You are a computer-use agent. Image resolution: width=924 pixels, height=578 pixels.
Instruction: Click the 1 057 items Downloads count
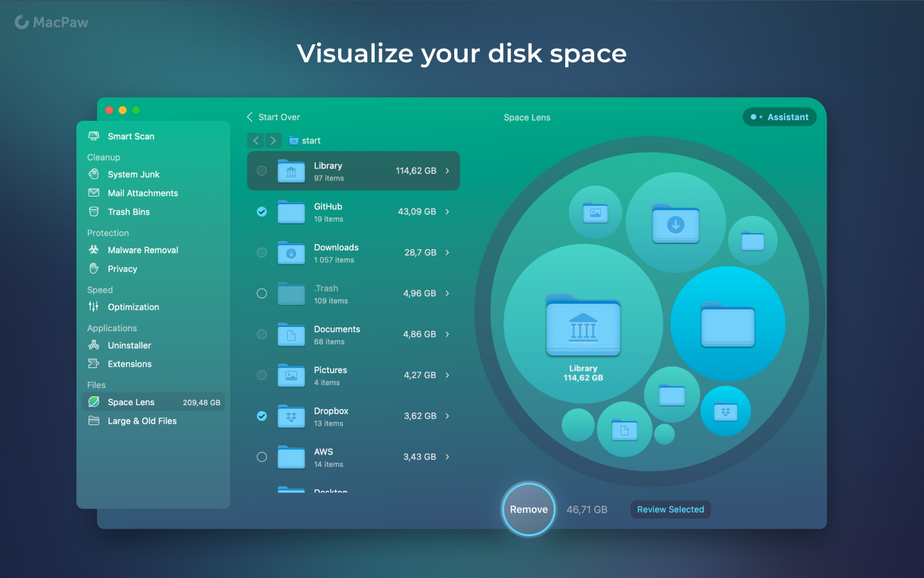(334, 260)
